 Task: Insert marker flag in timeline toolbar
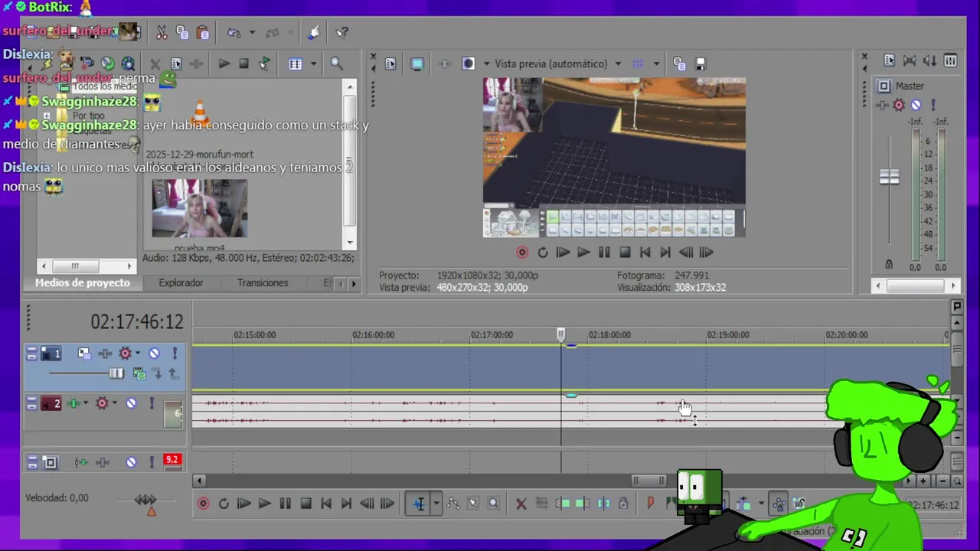[x=650, y=504]
